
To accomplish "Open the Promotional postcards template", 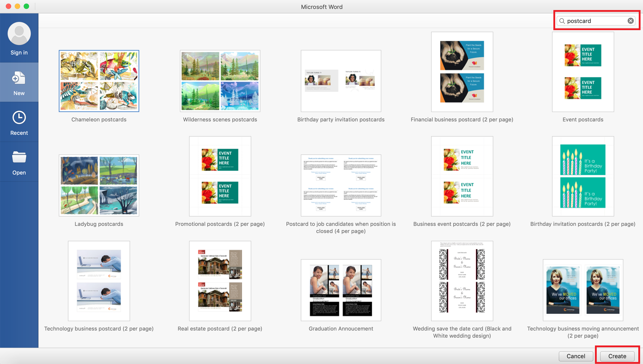I will tap(220, 176).
